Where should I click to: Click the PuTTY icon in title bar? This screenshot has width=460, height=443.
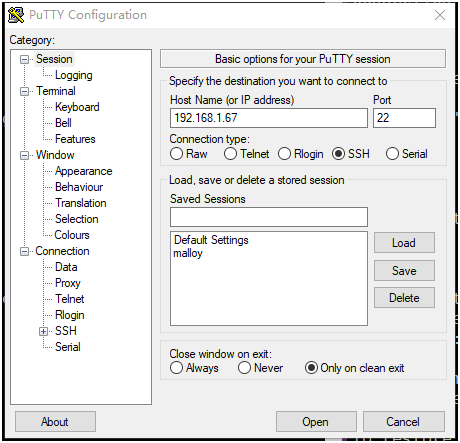coord(16,15)
